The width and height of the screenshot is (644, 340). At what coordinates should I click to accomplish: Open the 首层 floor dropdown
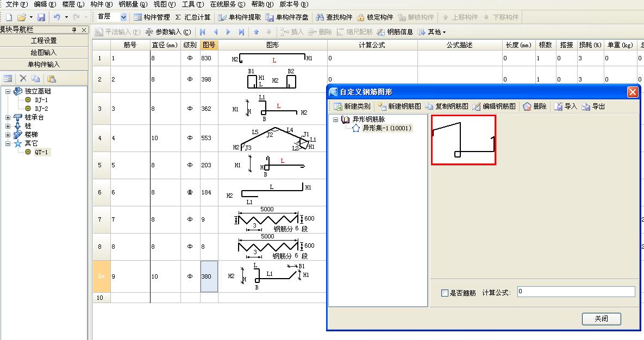pyautogui.click(x=123, y=17)
